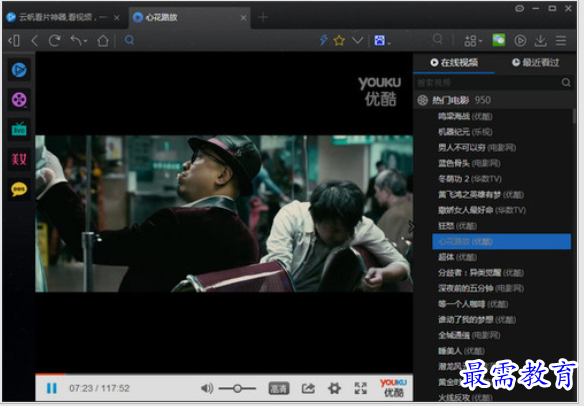Adjust the volume slider
Viewport: 584px width, 406px height.
(x=237, y=388)
